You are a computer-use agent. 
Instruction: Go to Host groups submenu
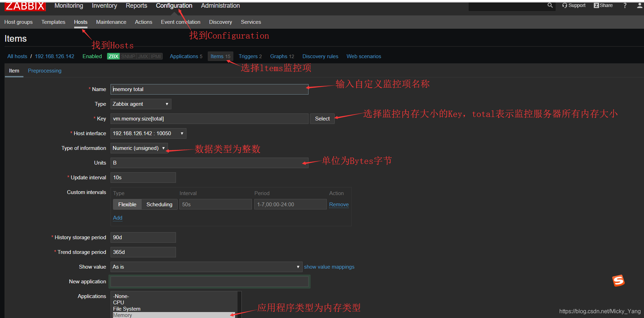[19, 22]
